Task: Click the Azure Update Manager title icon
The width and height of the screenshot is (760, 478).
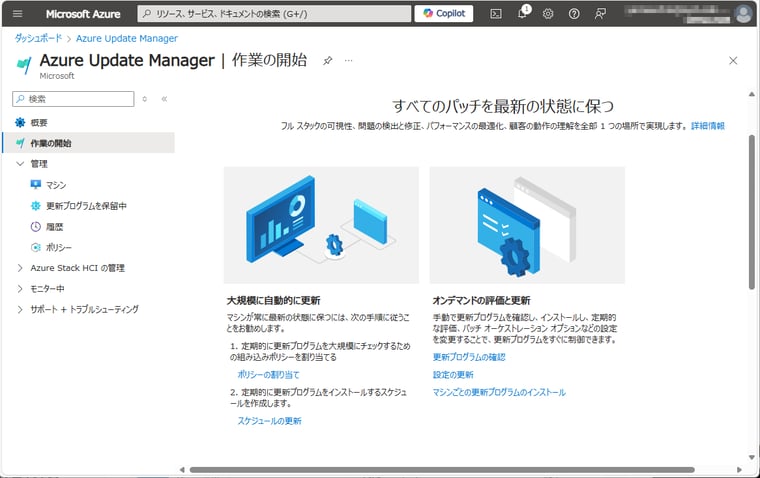Action: pyautogui.click(x=24, y=64)
